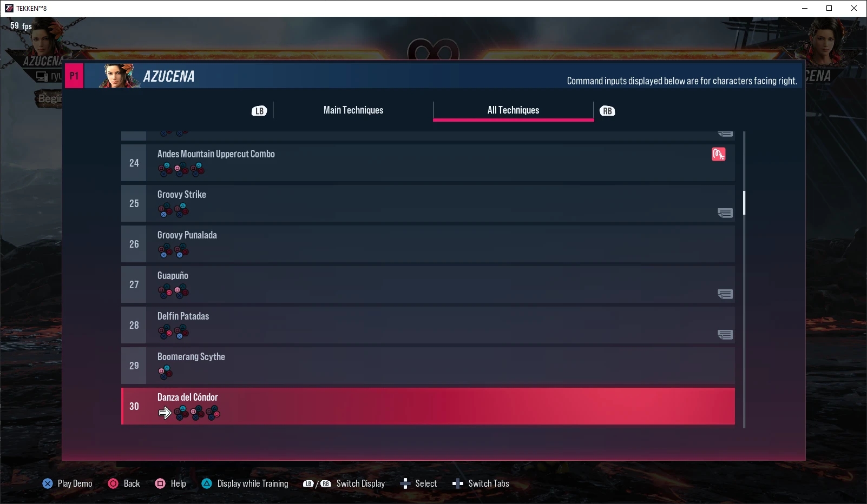The image size is (867, 504).
Task: Click the blue X button icon by Play Demo
Action: pos(48,483)
